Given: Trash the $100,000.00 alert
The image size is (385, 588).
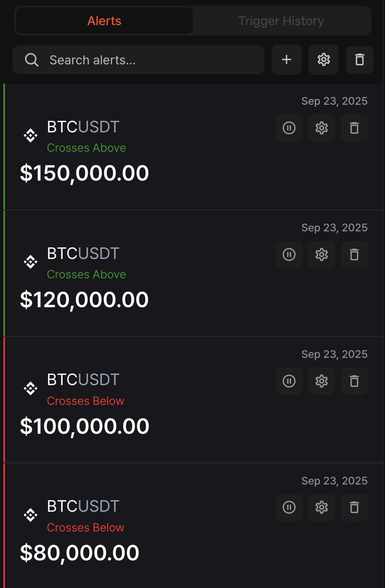Looking at the screenshot, I should pyautogui.click(x=354, y=381).
